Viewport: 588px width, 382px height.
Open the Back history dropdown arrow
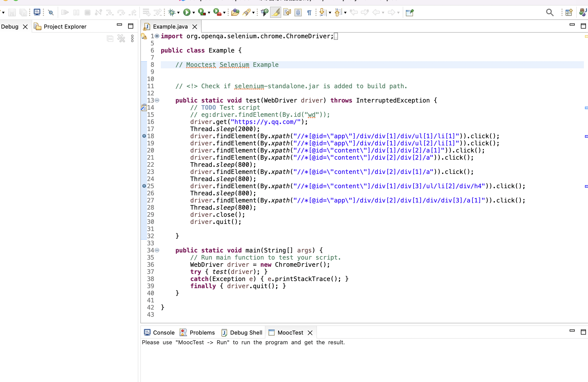click(383, 12)
